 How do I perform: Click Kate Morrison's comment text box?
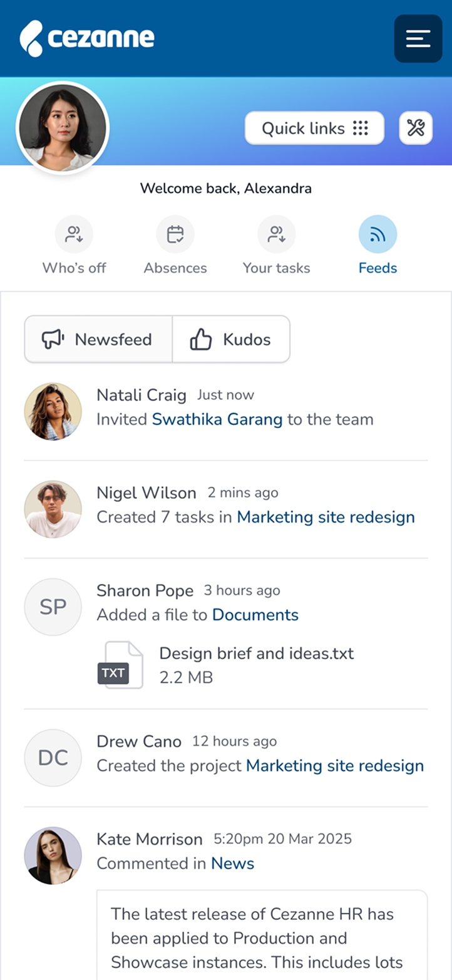point(262,935)
